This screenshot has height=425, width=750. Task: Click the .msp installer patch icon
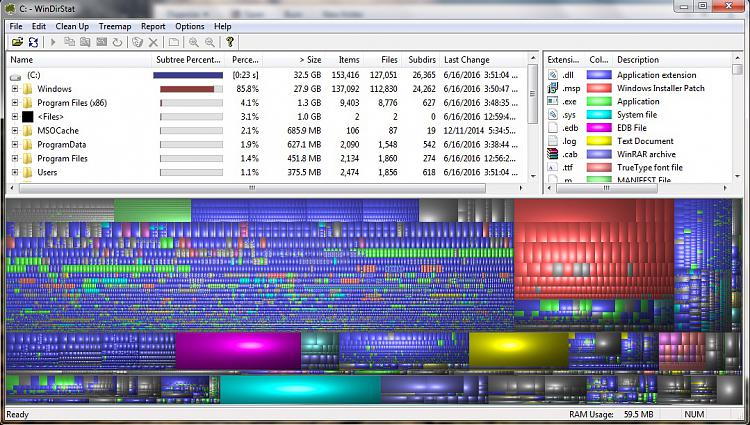[x=553, y=88]
